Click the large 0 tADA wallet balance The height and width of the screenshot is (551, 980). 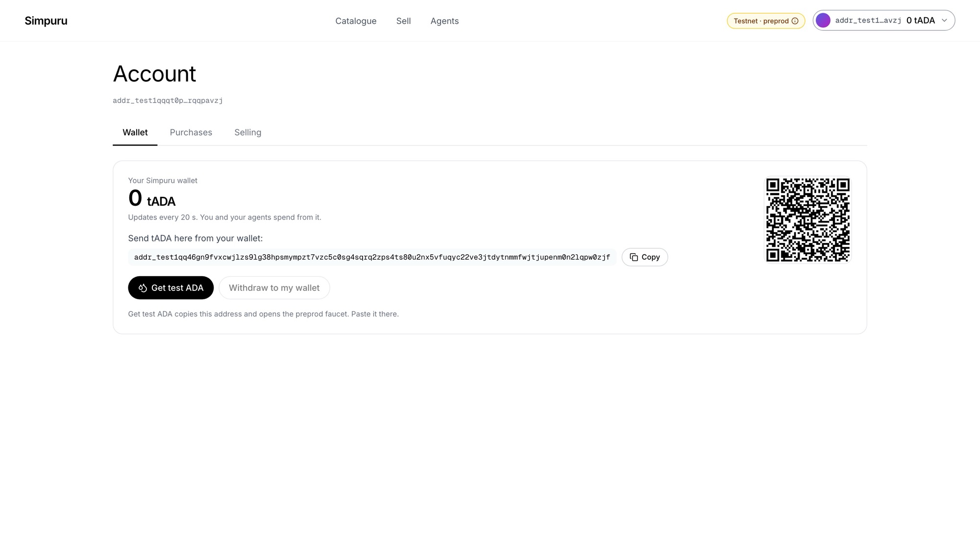pos(152,198)
